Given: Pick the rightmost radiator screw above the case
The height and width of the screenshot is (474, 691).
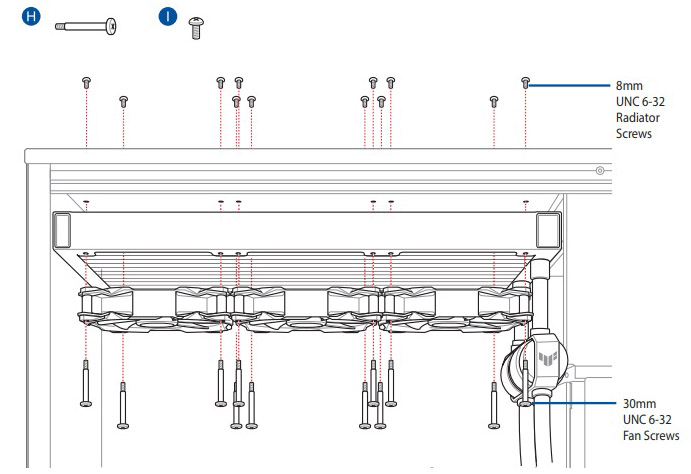Looking at the screenshot, I should (526, 84).
